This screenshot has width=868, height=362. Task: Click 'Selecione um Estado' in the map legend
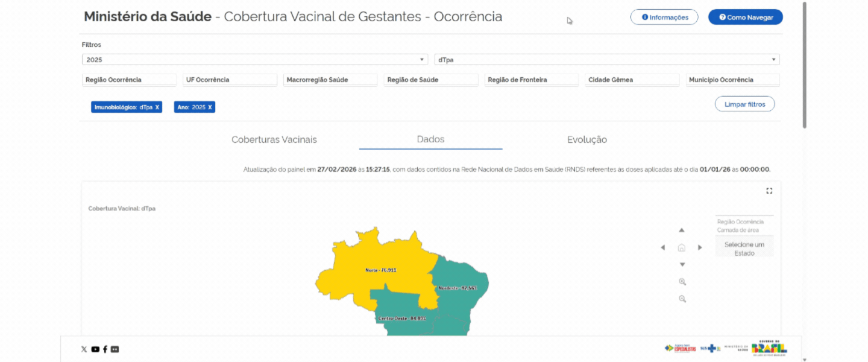pos(744,246)
